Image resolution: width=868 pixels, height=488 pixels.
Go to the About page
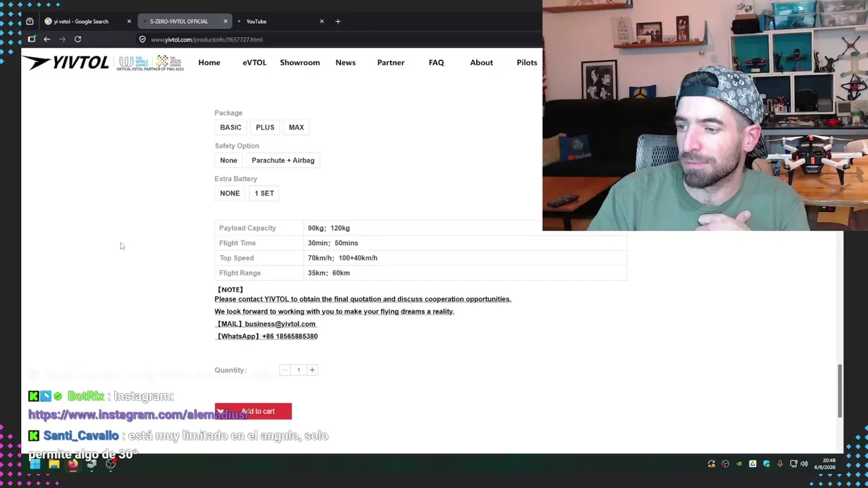(x=481, y=62)
